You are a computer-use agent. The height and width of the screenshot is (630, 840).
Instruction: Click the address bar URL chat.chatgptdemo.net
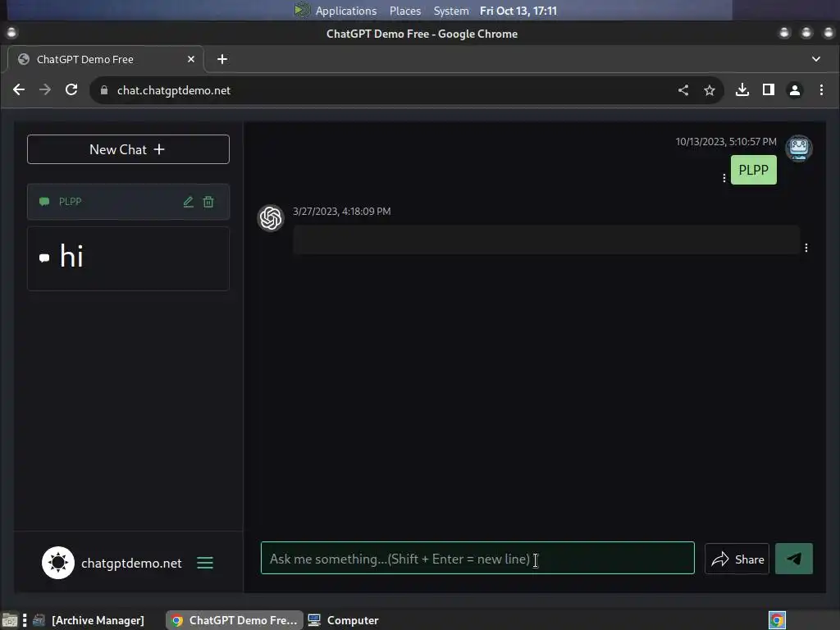(174, 90)
